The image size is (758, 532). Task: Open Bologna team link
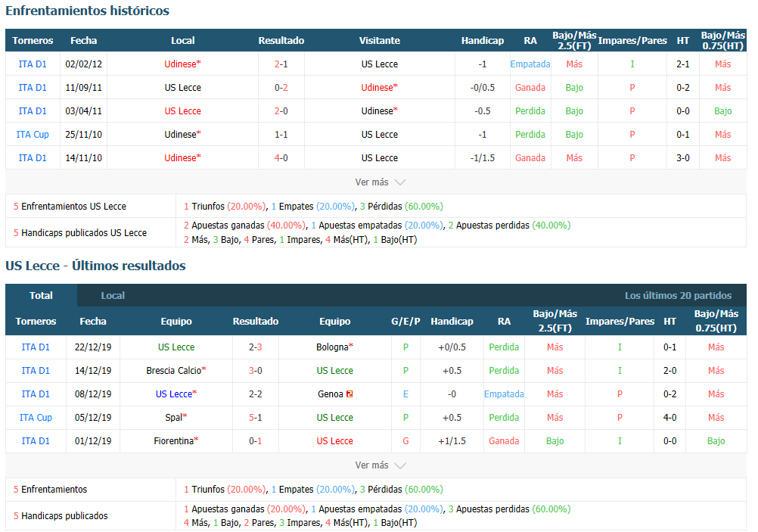334,347
